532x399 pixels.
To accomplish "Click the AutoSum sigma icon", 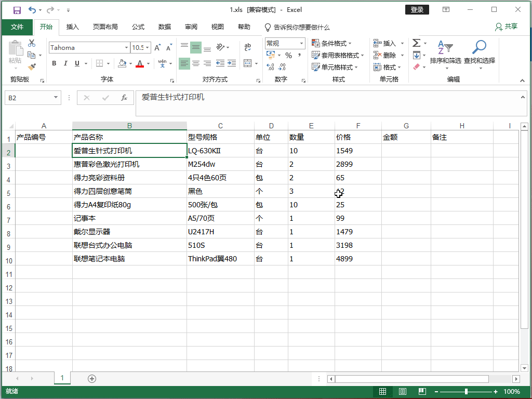I will [x=416, y=43].
